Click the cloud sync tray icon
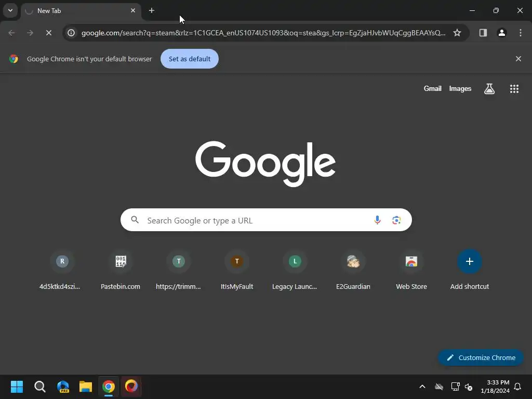532x399 pixels. coord(439,387)
